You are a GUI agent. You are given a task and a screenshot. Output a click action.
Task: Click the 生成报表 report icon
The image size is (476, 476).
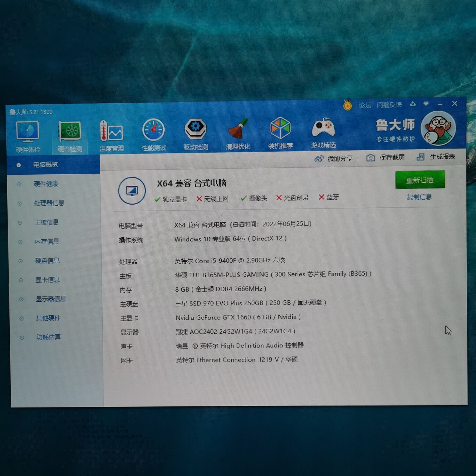tap(420, 157)
